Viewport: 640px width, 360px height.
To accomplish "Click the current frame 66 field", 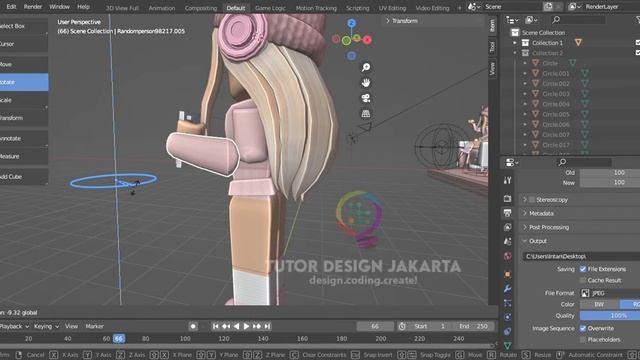I will click(x=375, y=326).
